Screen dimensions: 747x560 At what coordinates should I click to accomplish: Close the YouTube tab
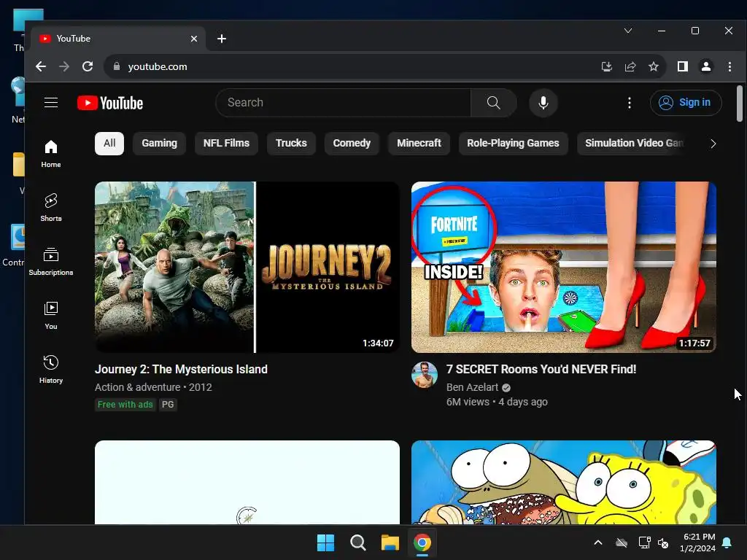(x=194, y=39)
